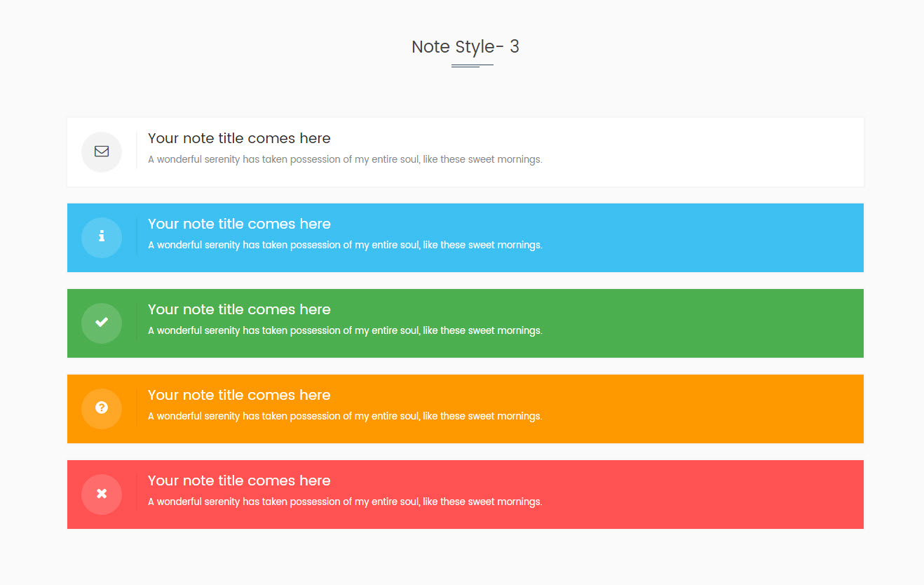This screenshot has height=585, width=924.
Task: Click the info icon in the blue note
Action: (102, 237)
